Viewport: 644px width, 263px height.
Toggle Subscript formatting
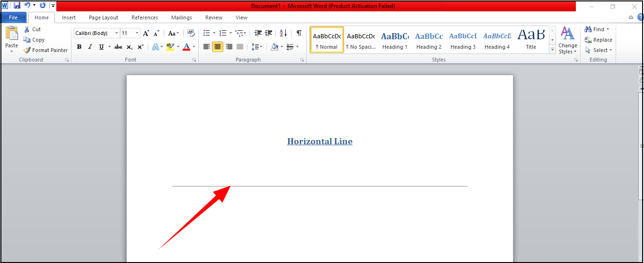(129, 47)
